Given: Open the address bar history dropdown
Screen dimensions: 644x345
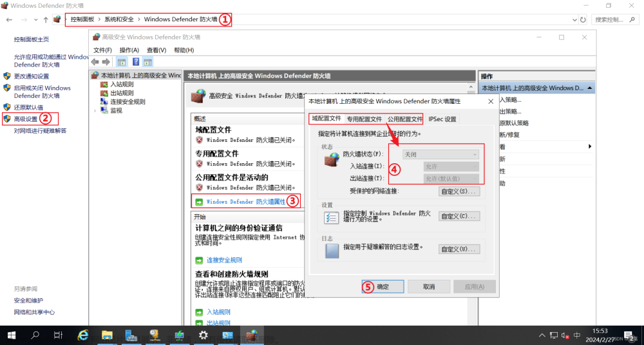Looking at the screenshot, I should (x=574, y=20).
